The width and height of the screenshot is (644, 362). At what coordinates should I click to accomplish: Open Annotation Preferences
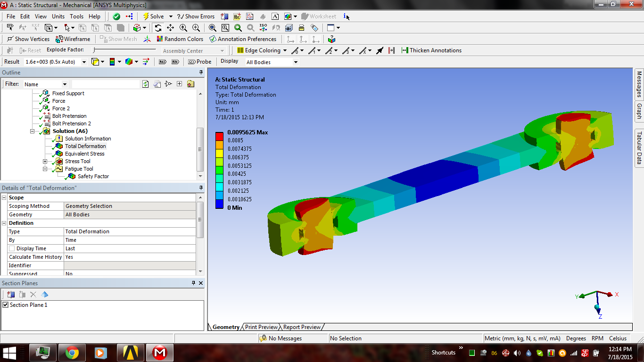243,39
